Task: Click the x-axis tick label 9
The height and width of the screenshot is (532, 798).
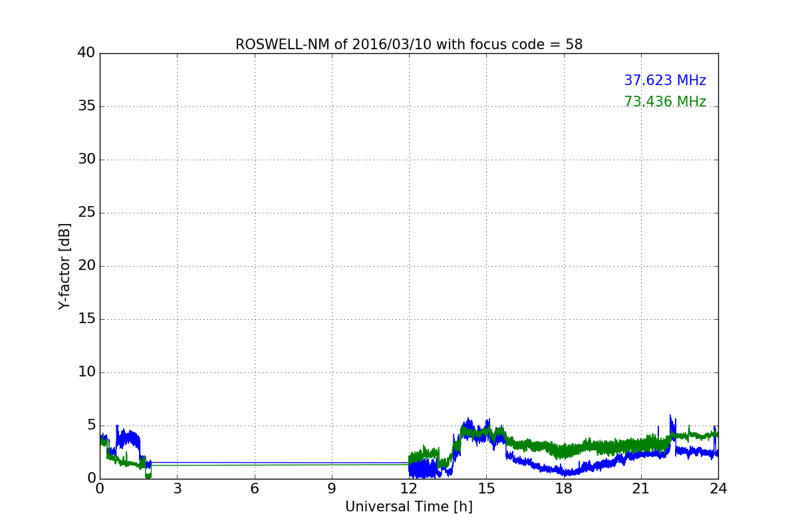Action: [332, 489]
